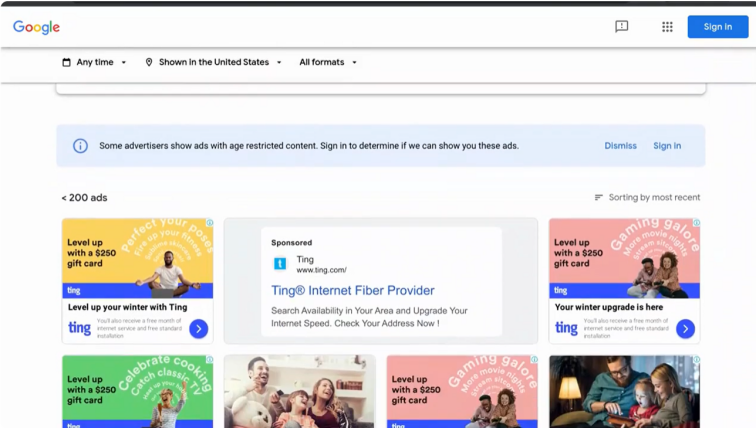Click the calendar icon beside Any time
The height and width of the screenshot is (429, 756).
67,62
